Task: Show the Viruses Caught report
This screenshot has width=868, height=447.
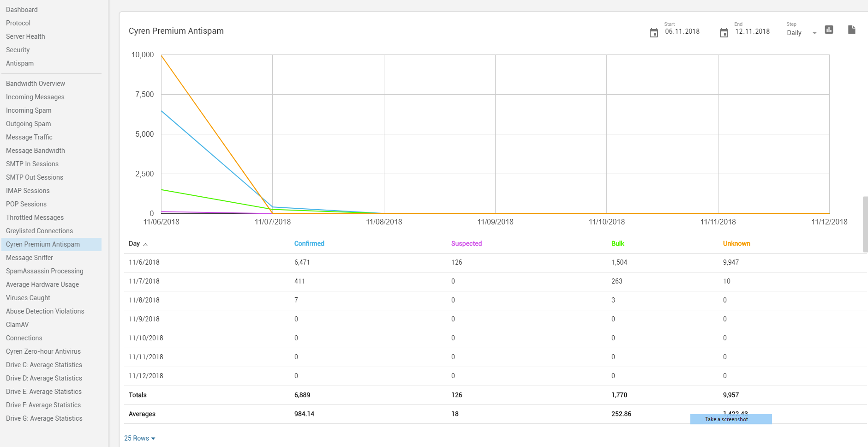Action: (x=28, y=298)
